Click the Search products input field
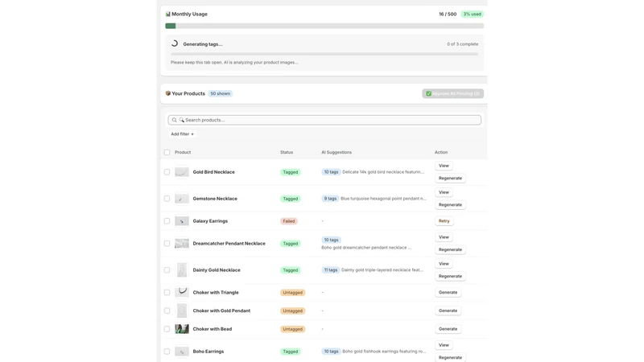Screen dimensions: 644x362 [x=324, y=120]
